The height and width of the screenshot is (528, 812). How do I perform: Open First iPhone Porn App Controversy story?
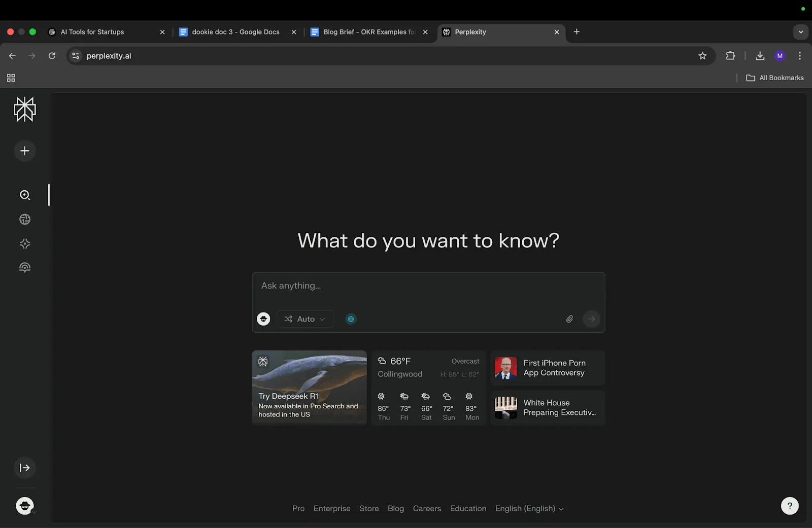[548, 368]
